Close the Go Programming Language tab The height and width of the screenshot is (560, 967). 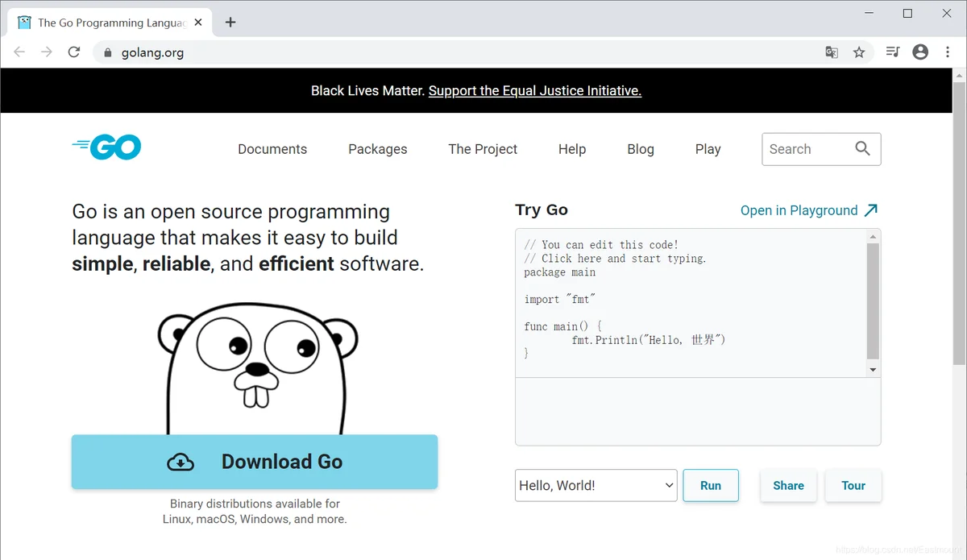tap(199, 23)
